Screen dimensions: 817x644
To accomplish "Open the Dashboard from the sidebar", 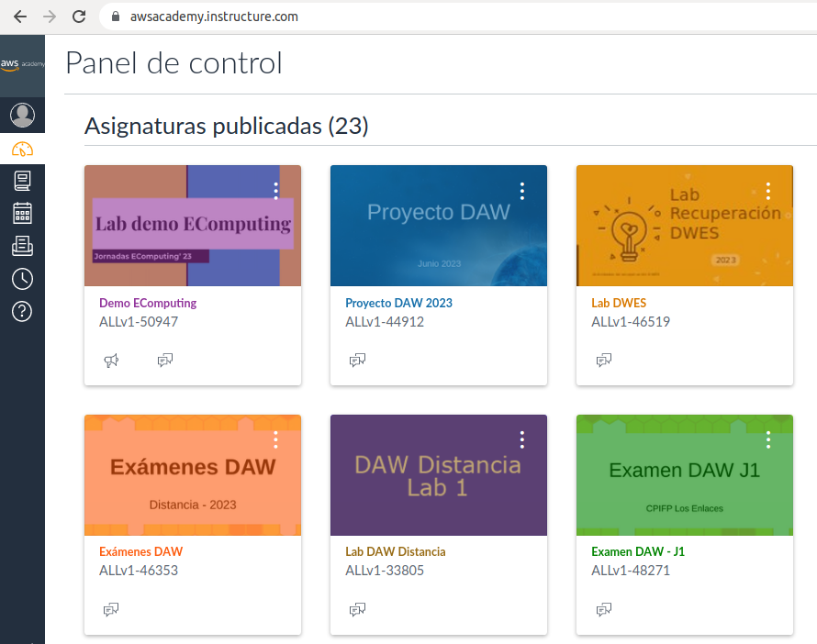I will click(x=22, y=149).
